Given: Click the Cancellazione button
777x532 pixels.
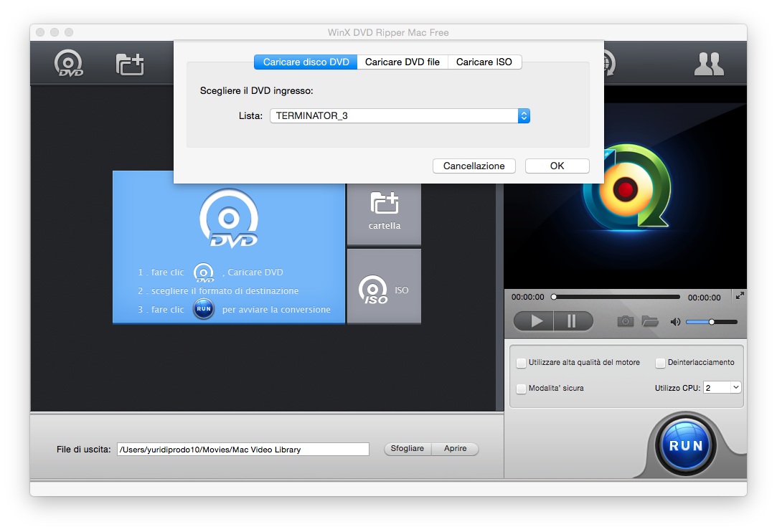Looking at the screenshot, I should [474, 166].
